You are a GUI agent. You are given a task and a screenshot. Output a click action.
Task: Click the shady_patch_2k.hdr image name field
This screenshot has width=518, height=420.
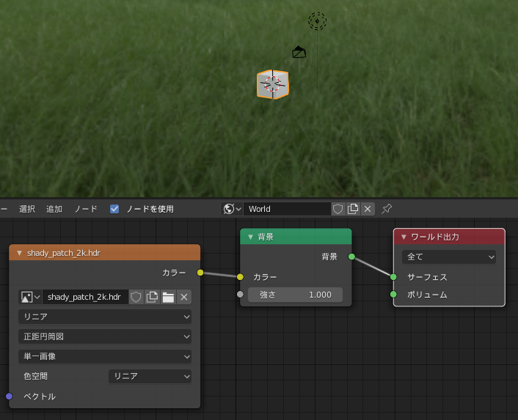(85, 297)
